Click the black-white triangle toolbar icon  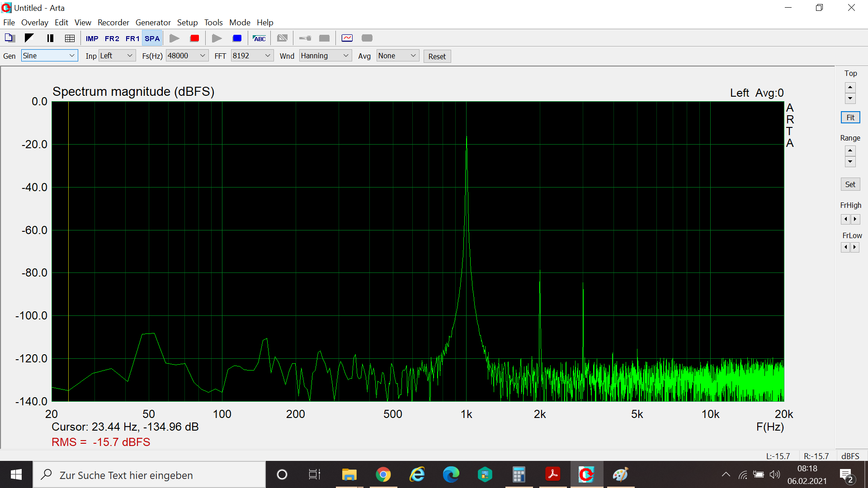click(29, 38)
